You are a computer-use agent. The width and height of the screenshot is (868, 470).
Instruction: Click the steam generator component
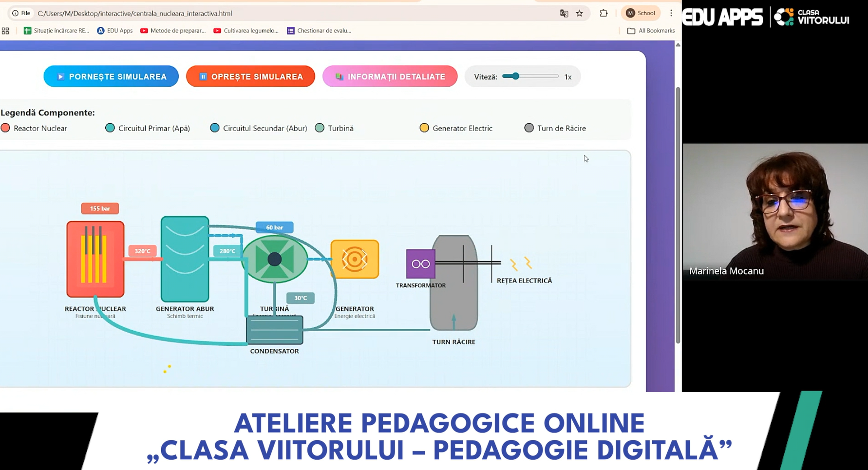[185, 259]
